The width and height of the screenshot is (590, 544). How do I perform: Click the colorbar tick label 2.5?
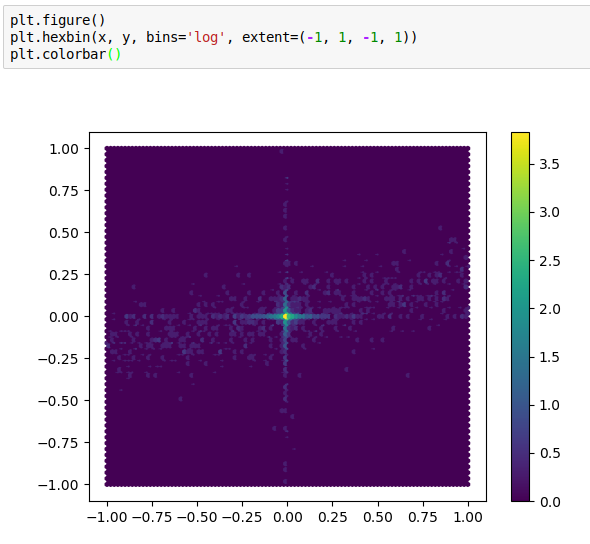[549, 261]
